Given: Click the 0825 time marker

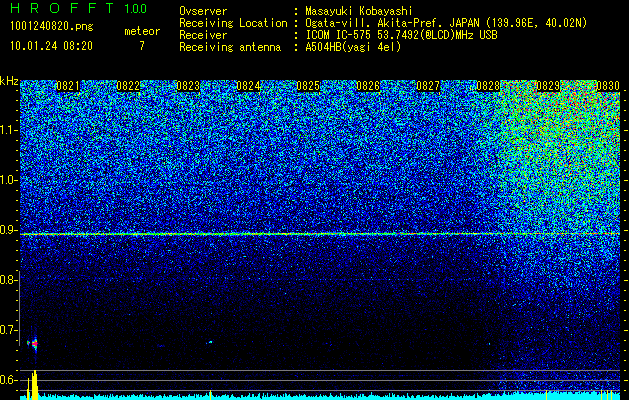Looking at the screenshot, I should click(x=308, y=86).
